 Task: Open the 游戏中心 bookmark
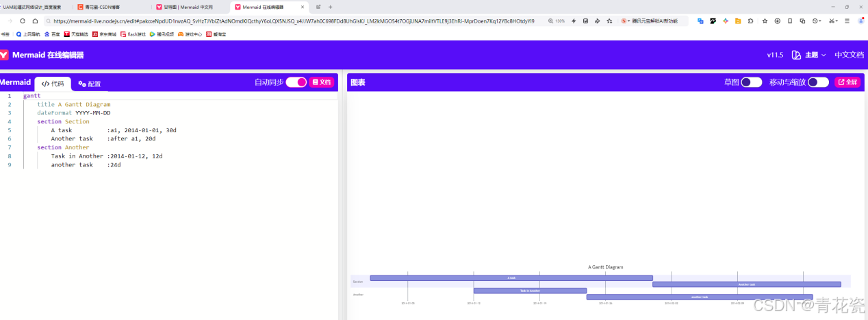click(190, 34)
